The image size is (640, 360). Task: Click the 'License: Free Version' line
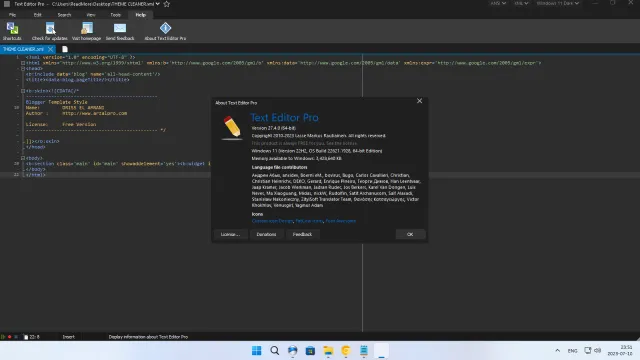pyautogui.click(x=61, y=124)
